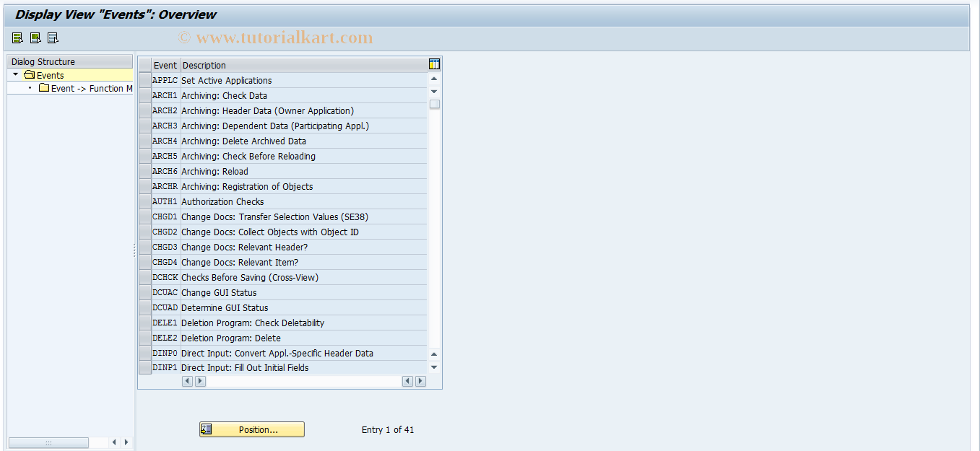The width and height of the screenshot is (980, 451).
Task: Click the Select All toolbar icon
Action: click(17, 38)
